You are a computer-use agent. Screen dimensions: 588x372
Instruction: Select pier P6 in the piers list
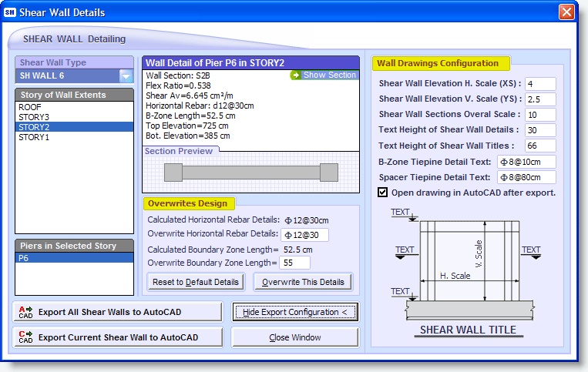click(x=74, y=259)
